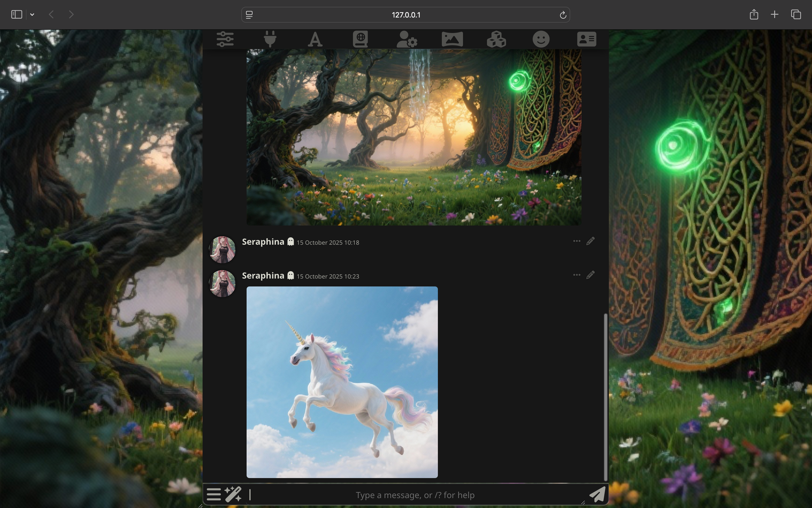Expand actions for the 10:23 message
The image size is (812, 508).
577,275
